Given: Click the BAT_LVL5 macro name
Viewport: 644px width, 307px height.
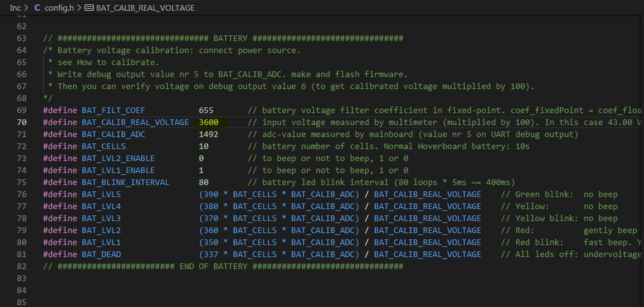Looking at the screenshot, I should click(x=101, y=194).
